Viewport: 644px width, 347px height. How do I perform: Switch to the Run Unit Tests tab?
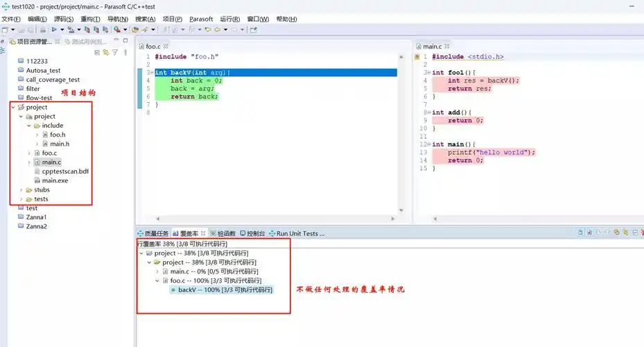coord(299,233)
